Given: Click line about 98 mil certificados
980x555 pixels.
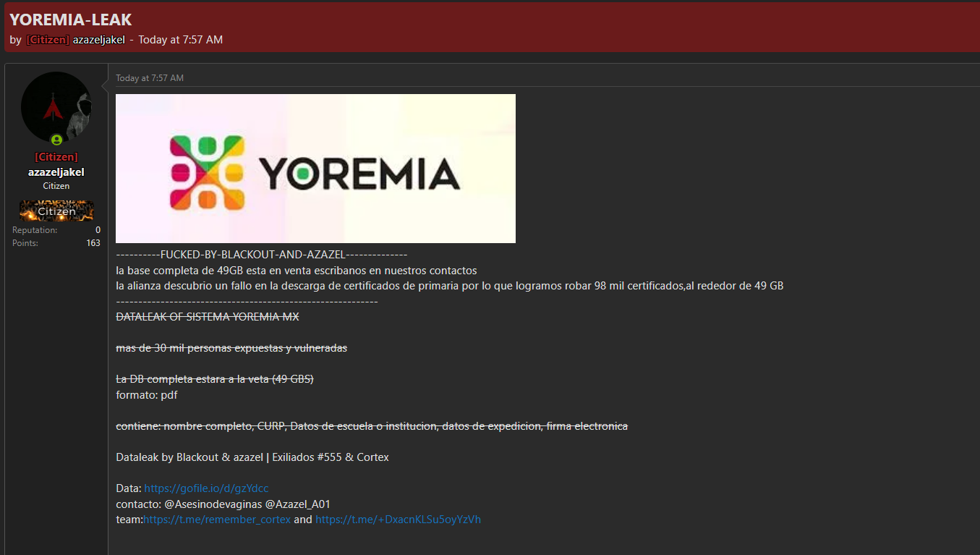Looking at the screenshot, I should 450,286.
